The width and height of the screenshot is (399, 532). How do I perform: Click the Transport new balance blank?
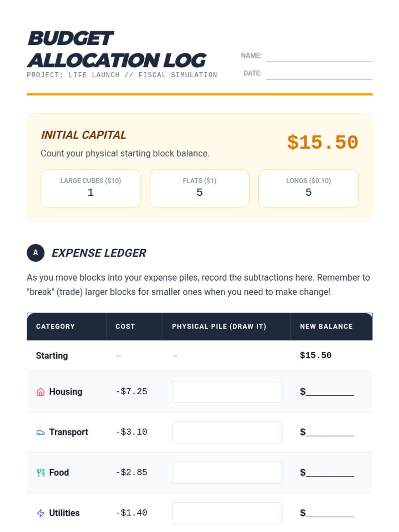(x=330, y=433)
